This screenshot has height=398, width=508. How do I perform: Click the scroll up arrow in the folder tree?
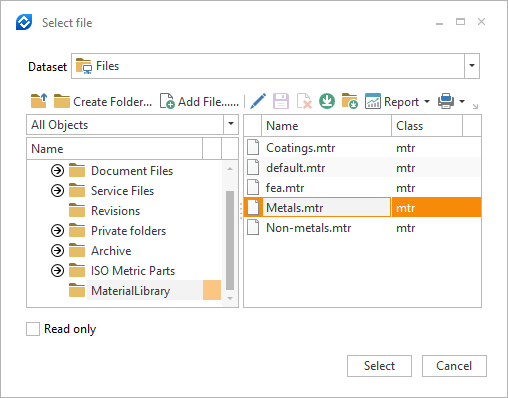click(x=230, y=169)
